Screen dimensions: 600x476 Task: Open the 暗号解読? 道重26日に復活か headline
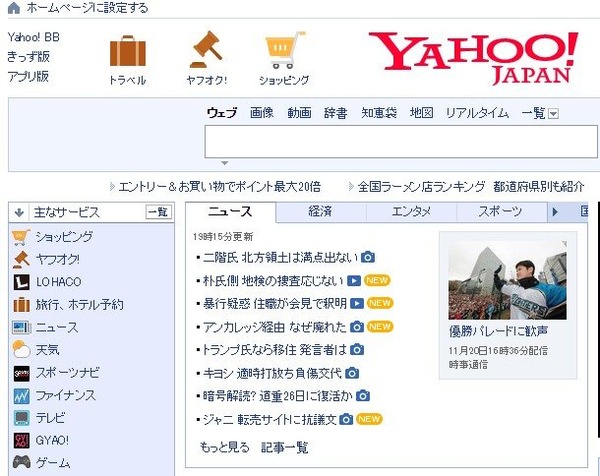pos(277,396)
